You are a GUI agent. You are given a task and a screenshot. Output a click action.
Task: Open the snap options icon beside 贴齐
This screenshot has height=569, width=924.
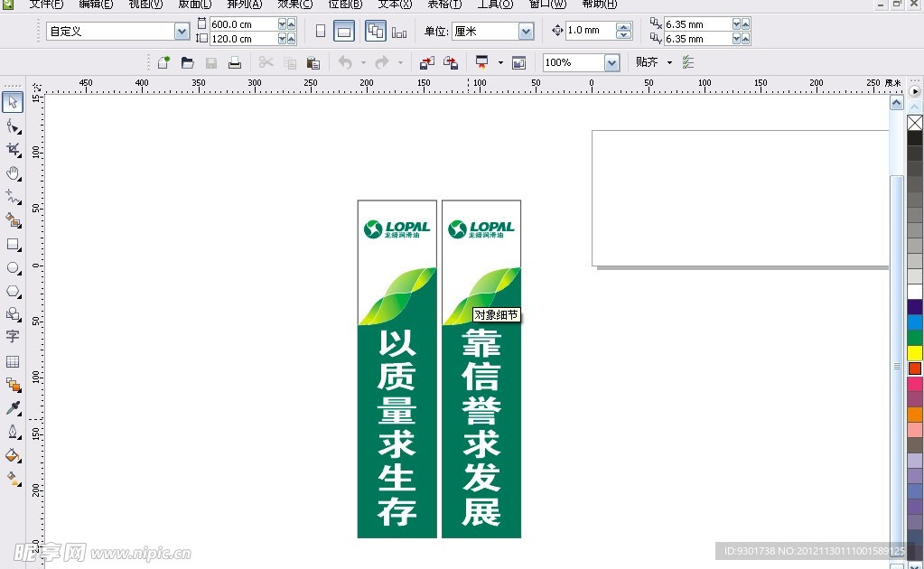click(688, 62)
